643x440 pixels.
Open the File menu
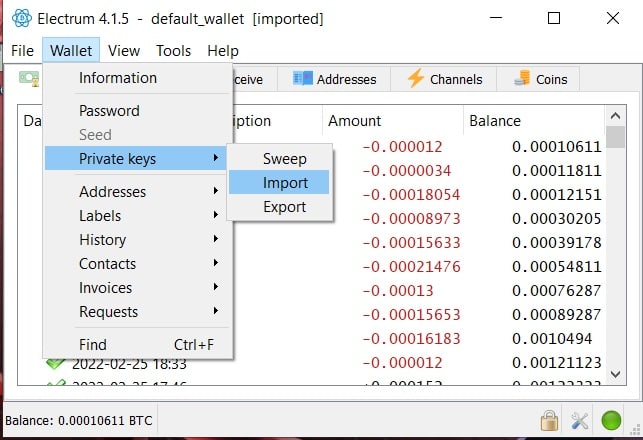click(23, 51)
